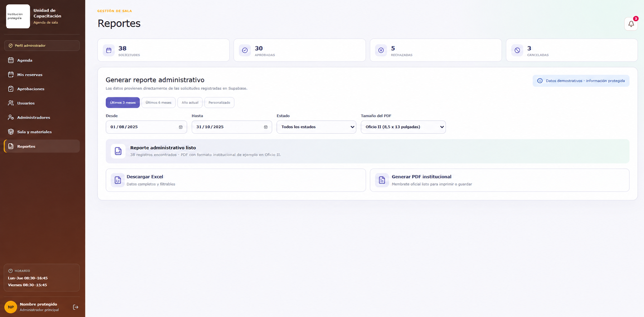644x317 pixels.
Task: Click Generar PDF institucional button
Action: (500, 180)
